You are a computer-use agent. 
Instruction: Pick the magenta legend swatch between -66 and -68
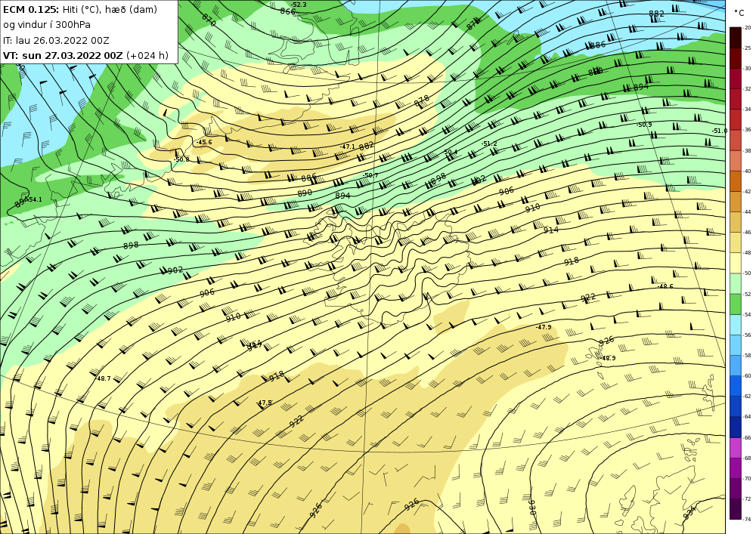(736, 447)
